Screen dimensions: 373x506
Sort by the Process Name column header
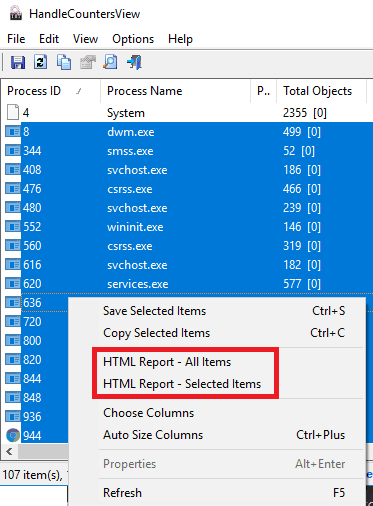click(175, 91)
